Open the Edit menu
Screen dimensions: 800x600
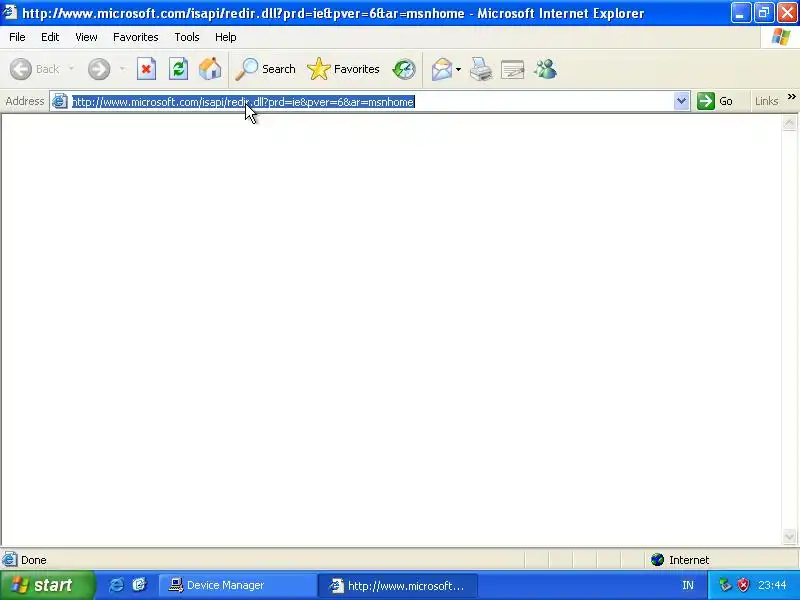tap(50, 37)
